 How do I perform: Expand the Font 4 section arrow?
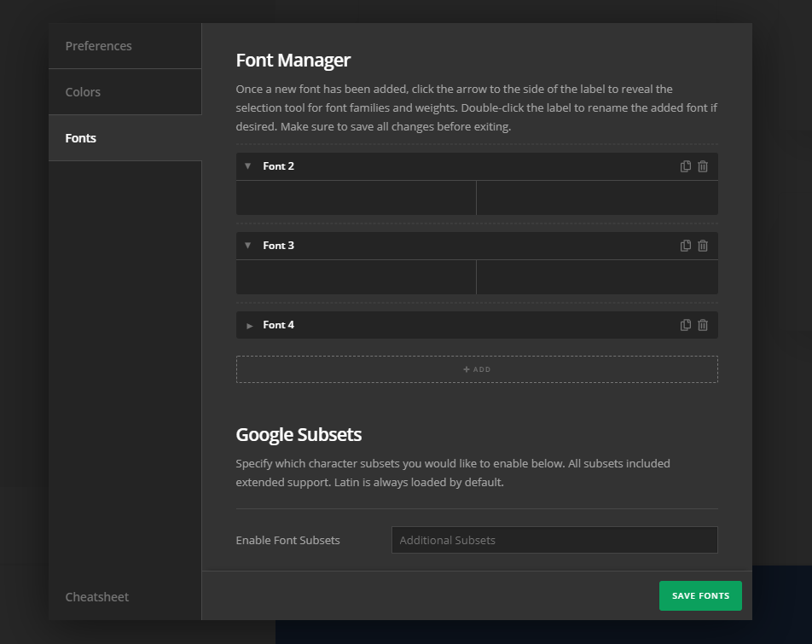point(249,326)
